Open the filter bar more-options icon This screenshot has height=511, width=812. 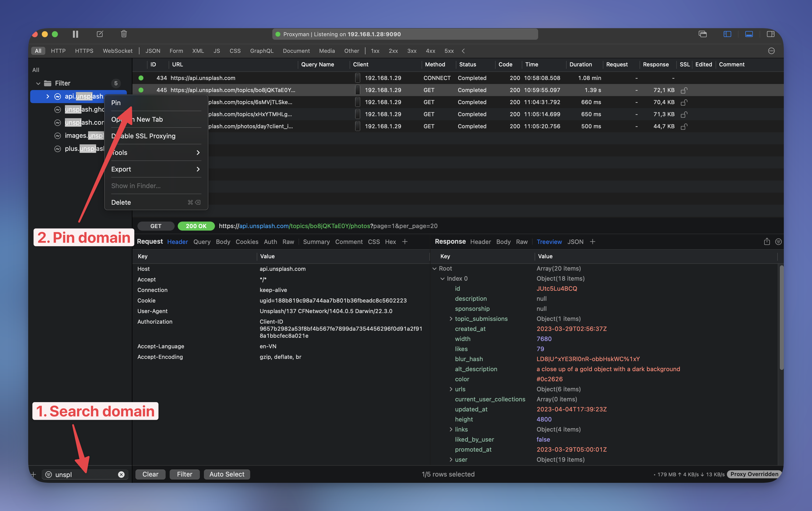(771, 51)
